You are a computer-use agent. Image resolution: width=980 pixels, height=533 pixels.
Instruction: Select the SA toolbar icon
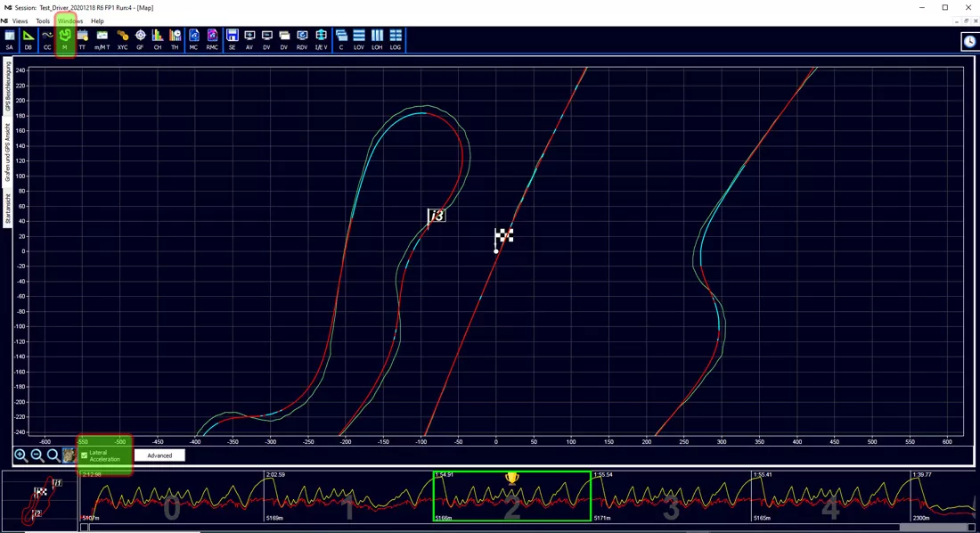point(10,39)
